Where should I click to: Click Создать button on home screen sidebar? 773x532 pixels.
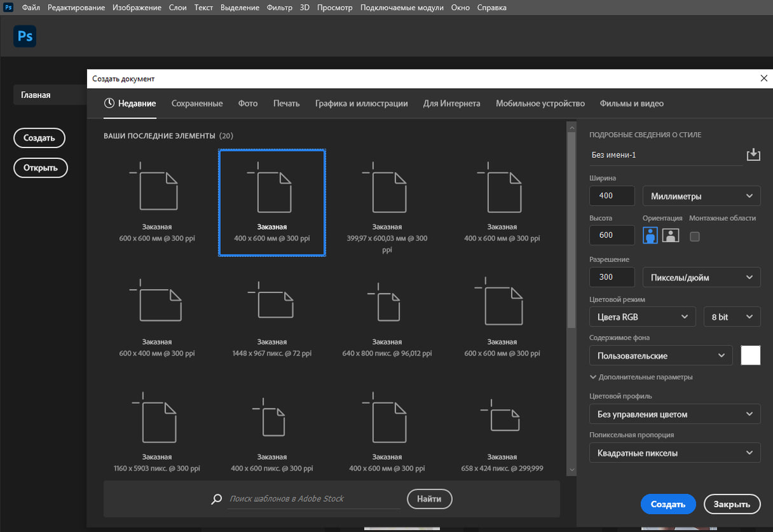39,138
